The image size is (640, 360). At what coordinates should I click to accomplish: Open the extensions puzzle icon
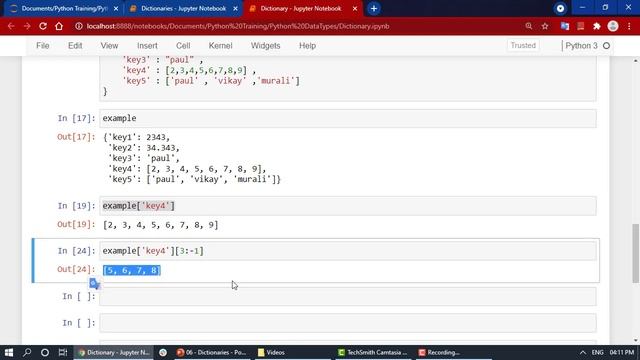pos(597,26)
